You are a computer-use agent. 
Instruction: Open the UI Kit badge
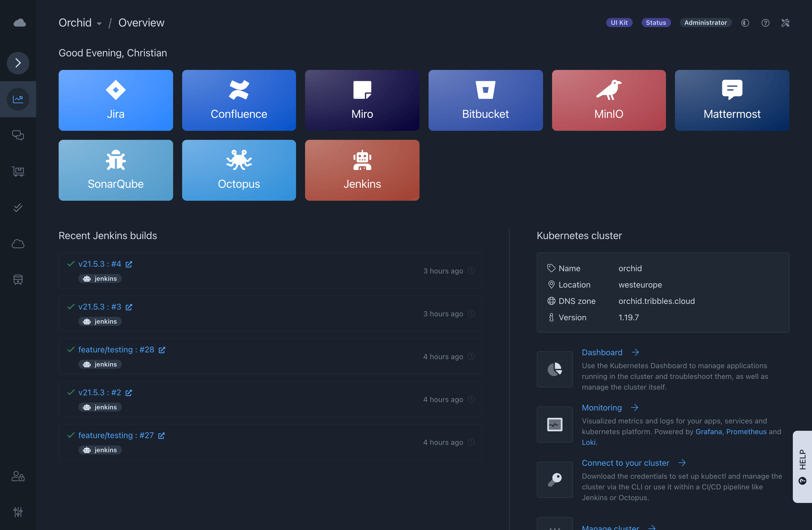click(619, 23)
